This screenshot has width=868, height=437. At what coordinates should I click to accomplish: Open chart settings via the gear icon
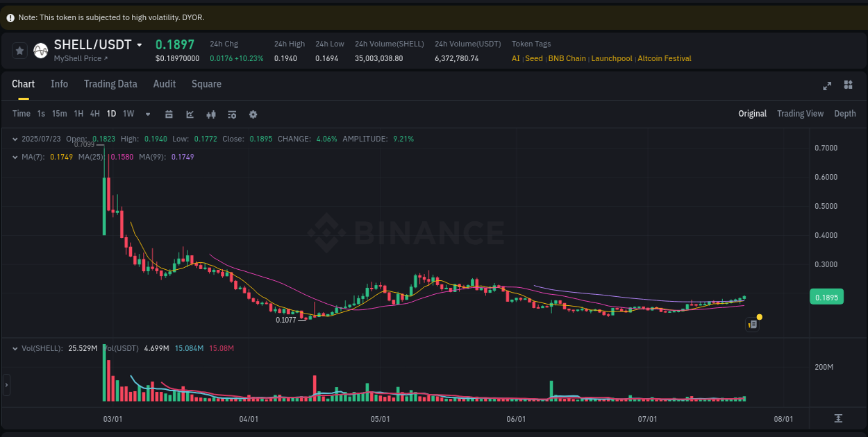[253, 114]
